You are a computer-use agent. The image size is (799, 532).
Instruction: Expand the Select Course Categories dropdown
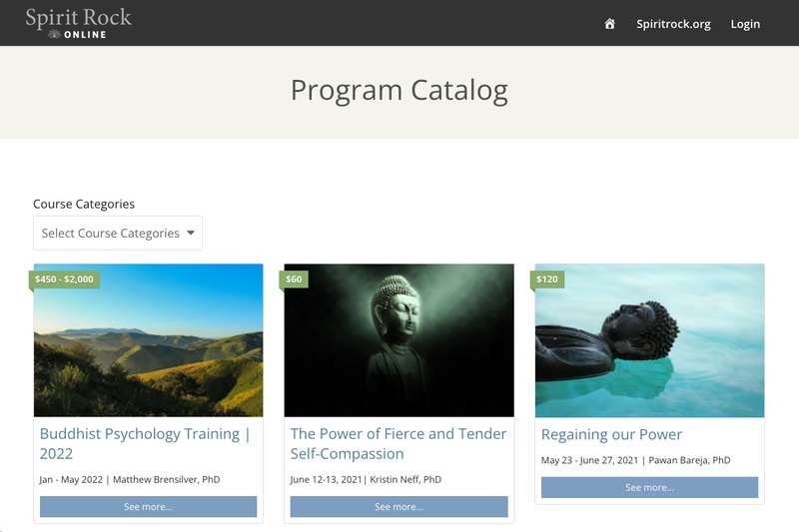tap(118, 233)
